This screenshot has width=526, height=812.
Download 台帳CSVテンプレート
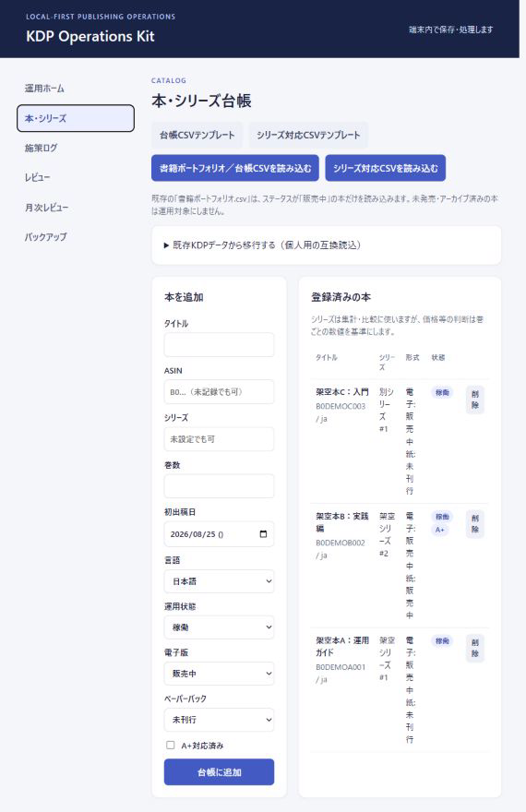[x=197, y=135]
